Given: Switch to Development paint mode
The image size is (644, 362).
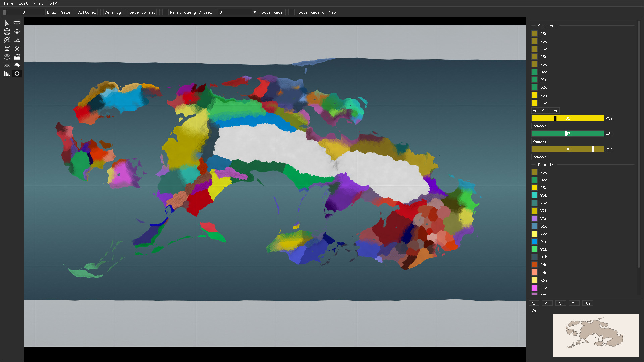Looking at the screenshot, I should [142, 12].
